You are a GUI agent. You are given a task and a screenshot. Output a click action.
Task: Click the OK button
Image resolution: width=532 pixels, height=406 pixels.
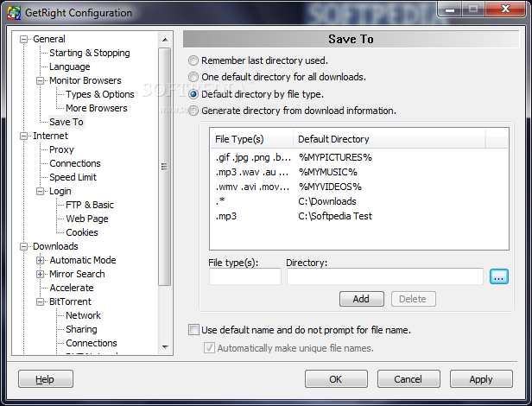(x=336, y=379)
